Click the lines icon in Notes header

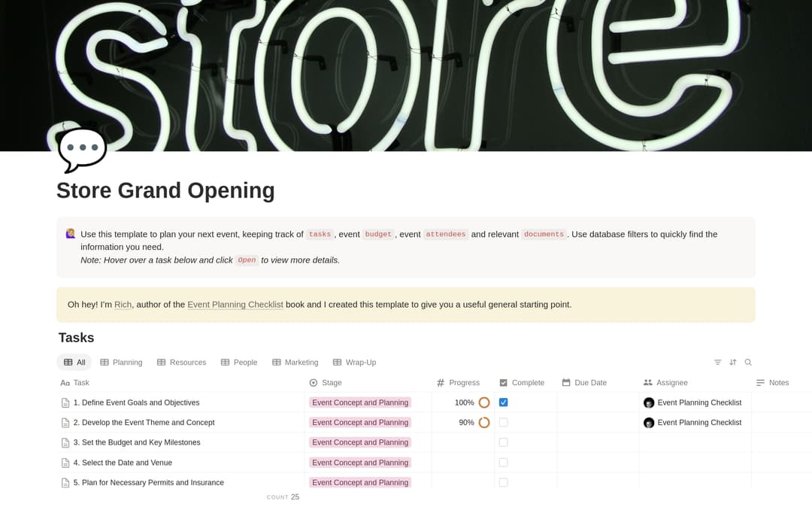(760, 383)
